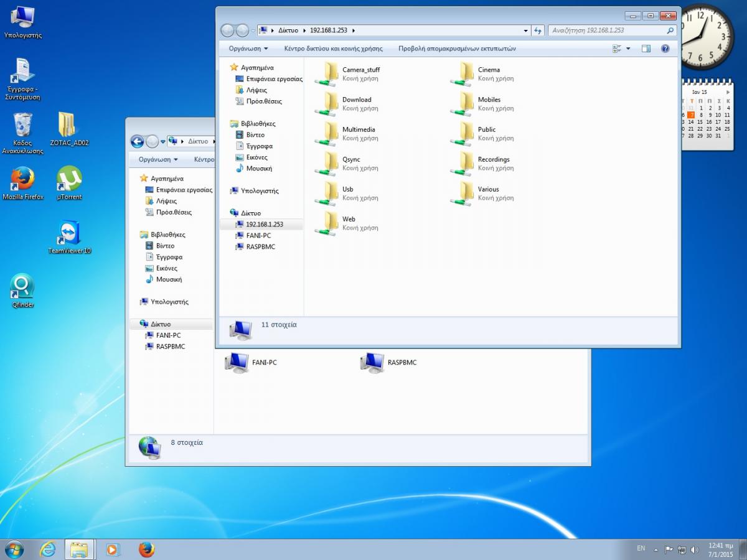The image size is (747, 560).
Task: Select the Various shared folder
Action: coord(482,193)
